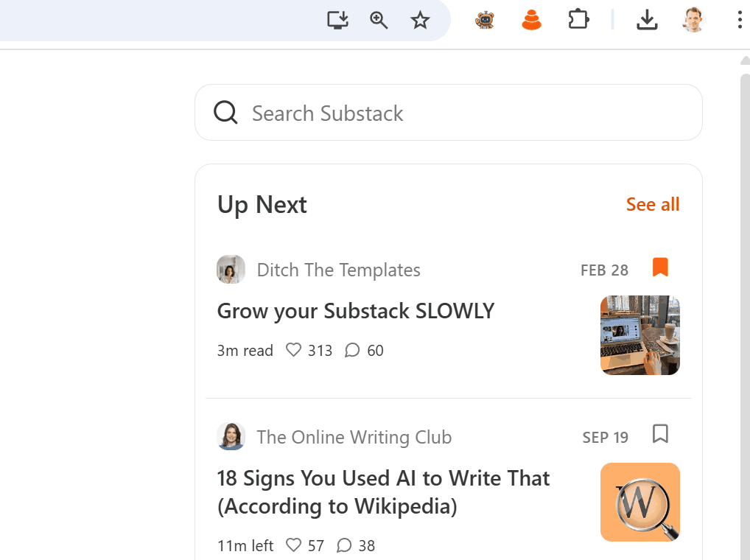
Task: Open the Ditch The Templates publication
Action: [x=338, y=270]
